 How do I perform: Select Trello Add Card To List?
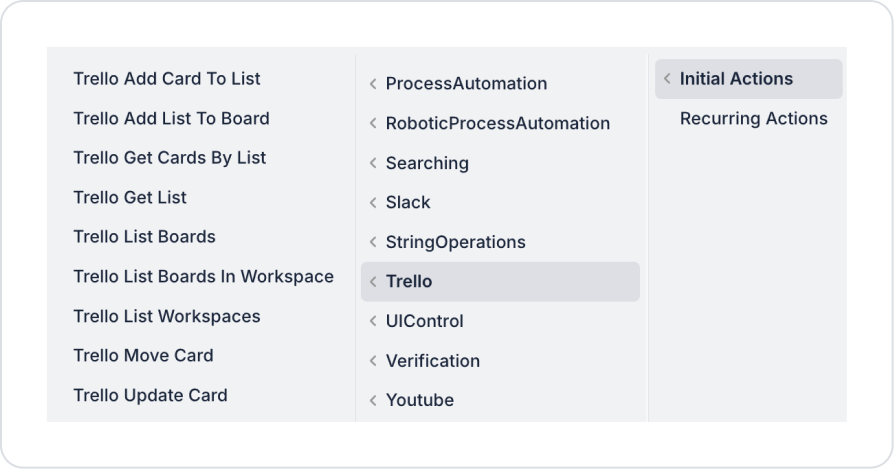(167, 79)
